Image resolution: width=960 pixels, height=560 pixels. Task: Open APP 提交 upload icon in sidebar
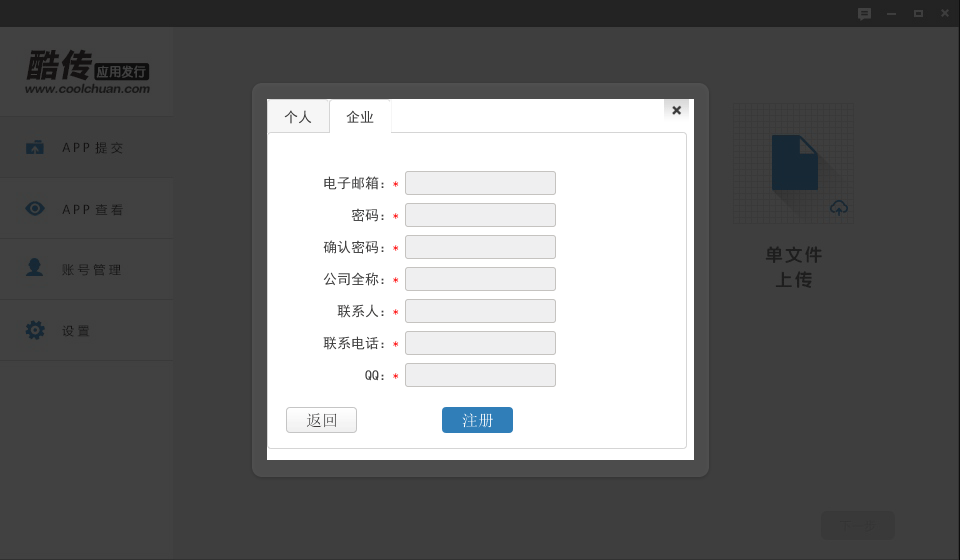tap(35, 147)
